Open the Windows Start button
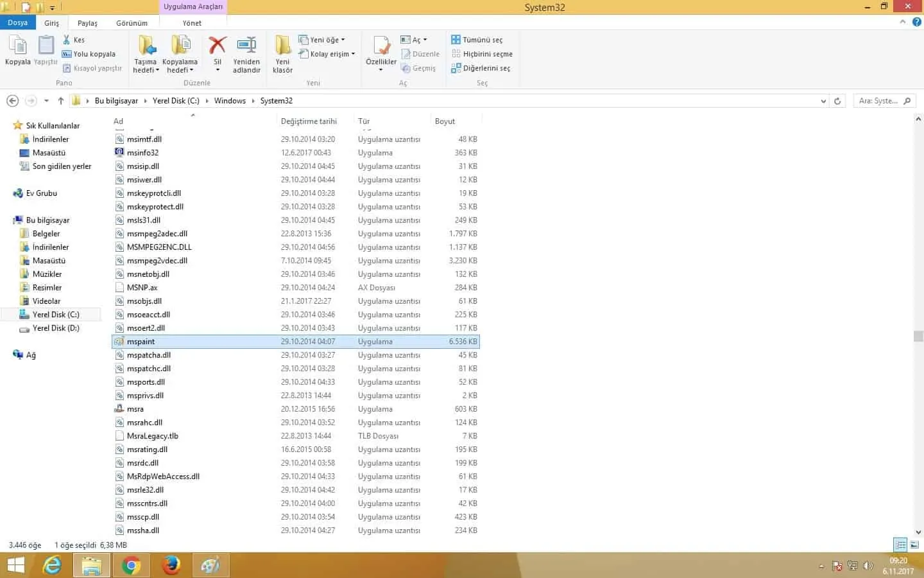 pyautogui.click(x=15, y=565)
